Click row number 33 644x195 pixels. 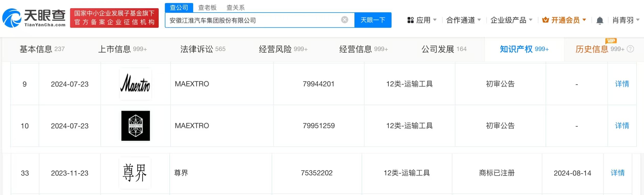pos(25,173)
